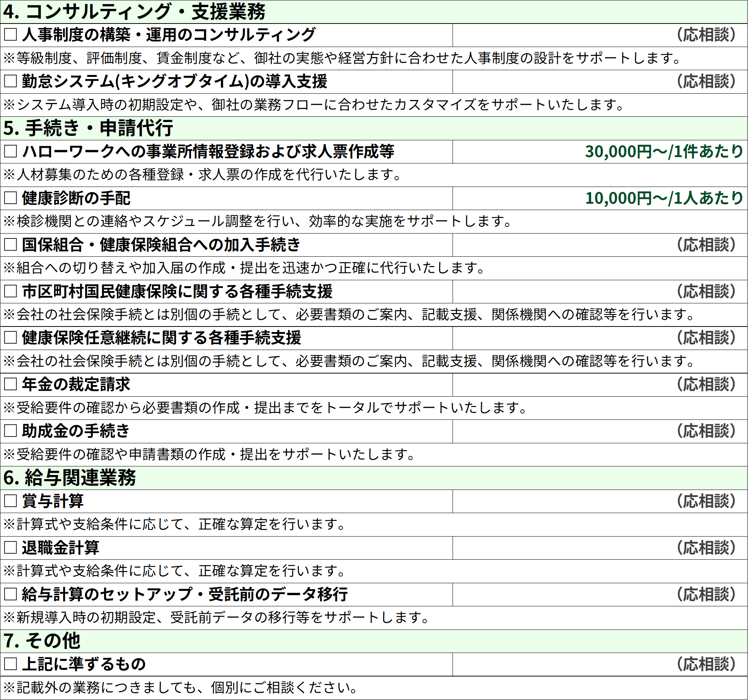Tick the 健康診断の手配 checkbox

click(x=10, y=198)
